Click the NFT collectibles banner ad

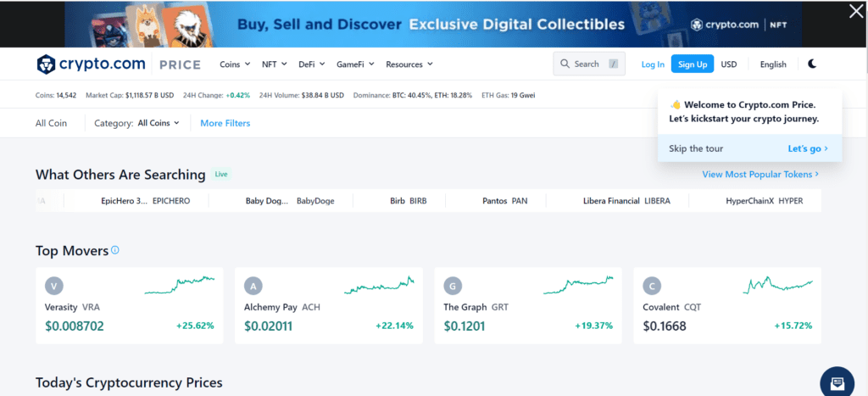tap(433, 24)
